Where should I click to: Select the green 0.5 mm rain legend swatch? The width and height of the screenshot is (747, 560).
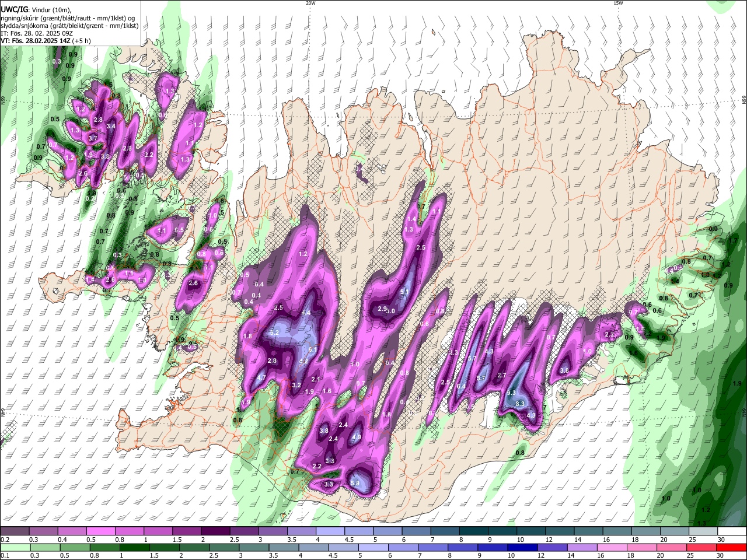[75, 547]
